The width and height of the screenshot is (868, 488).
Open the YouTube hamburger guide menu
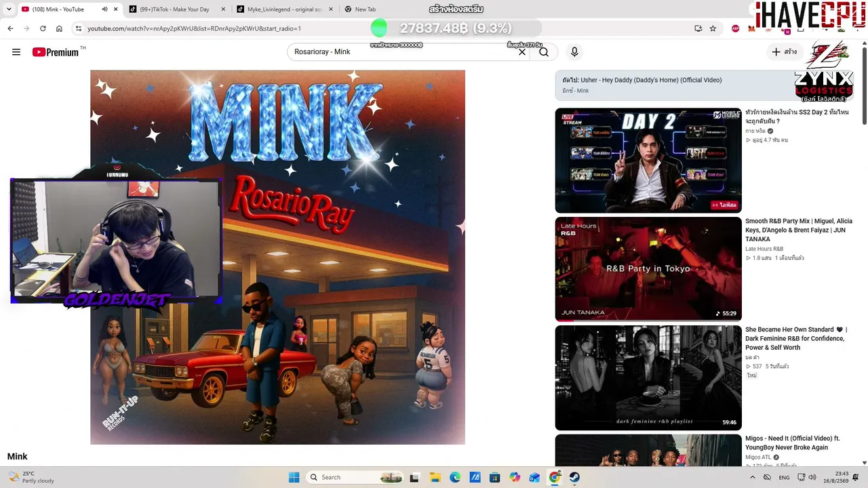point(16,52)
